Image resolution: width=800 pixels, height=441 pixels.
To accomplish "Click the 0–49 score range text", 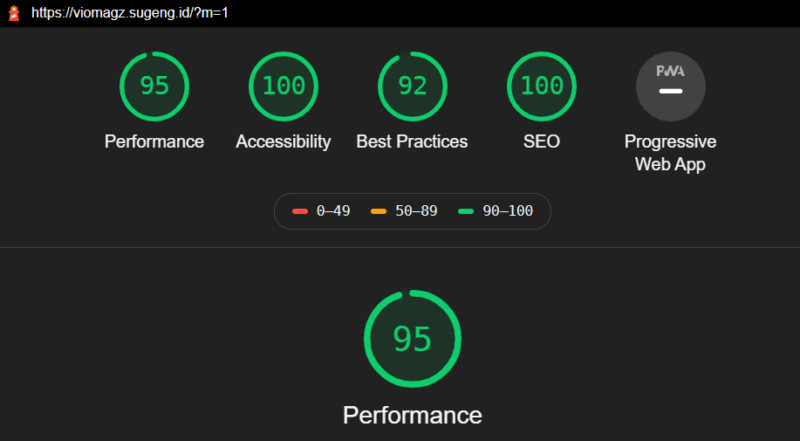I will click(333, 212).
